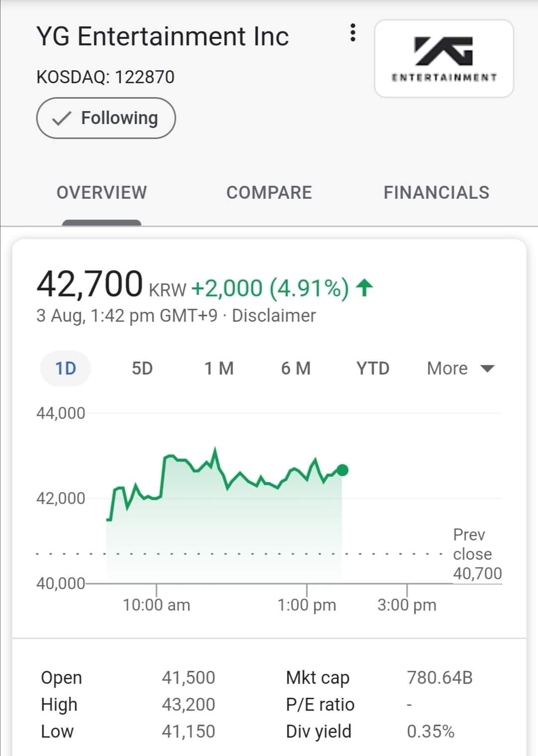
Task: Open the three-dot more options menu
Action: [x=353, y=32]
